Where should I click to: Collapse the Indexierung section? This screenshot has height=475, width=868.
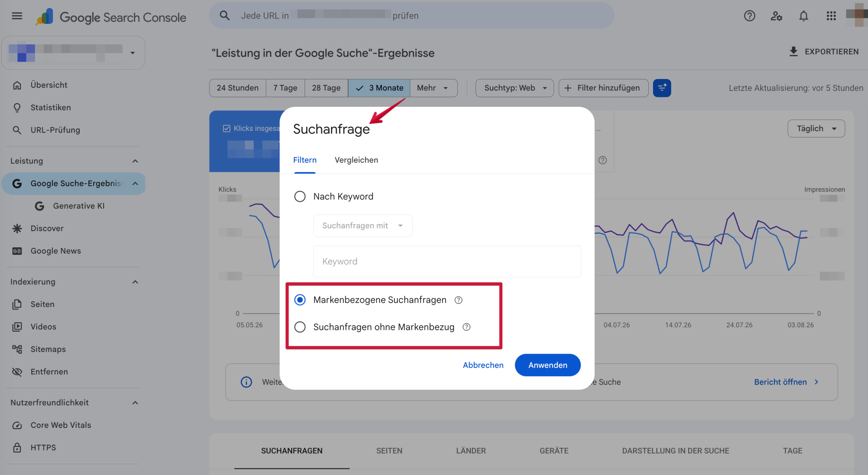pos(135,282)
